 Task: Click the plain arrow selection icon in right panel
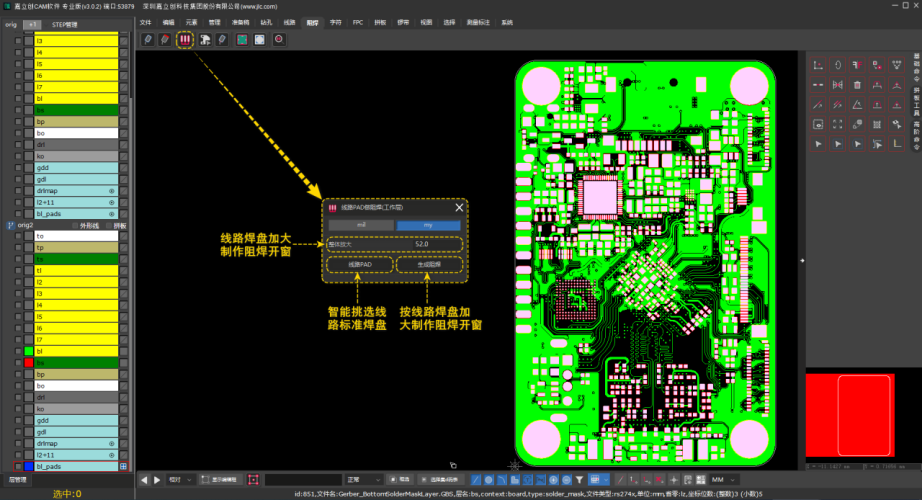818,144
